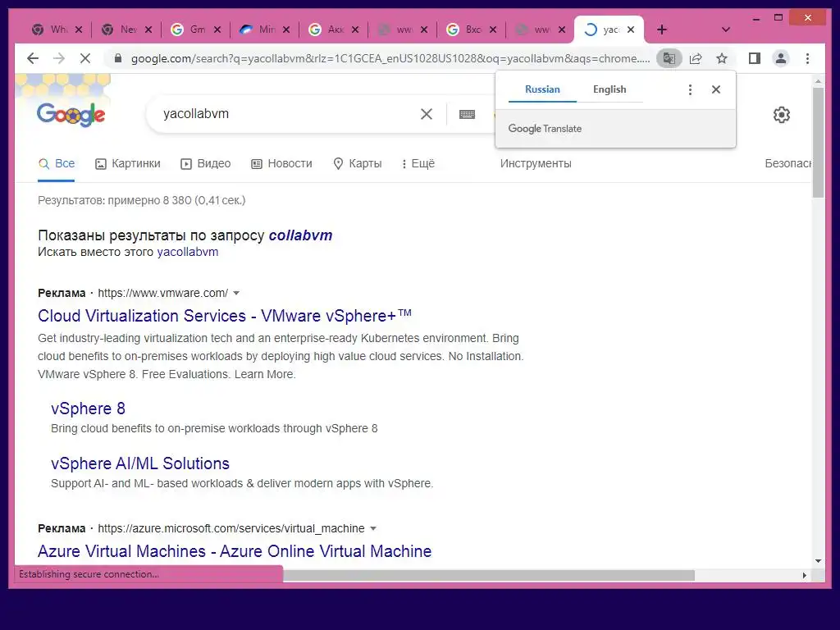The height and width of the screenshot is (630, 840).
Task: Switch to the Min... tab
Action: coord(258,30)
